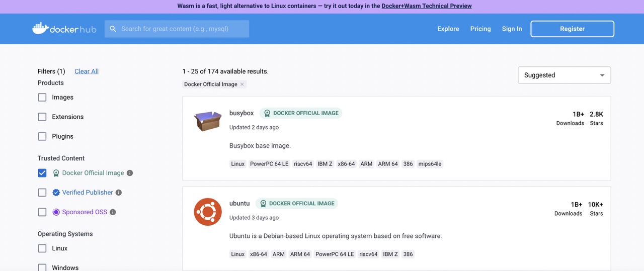Click the Sponsored OSS purple badge icon
Screen dimensions: 644x271
point(56,212)
